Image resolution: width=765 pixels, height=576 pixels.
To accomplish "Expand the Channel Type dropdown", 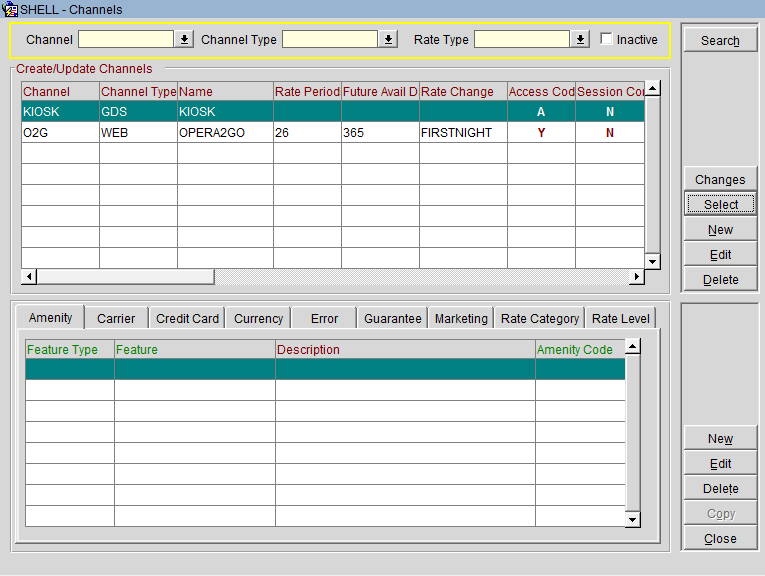I will (x=388, y=40).
